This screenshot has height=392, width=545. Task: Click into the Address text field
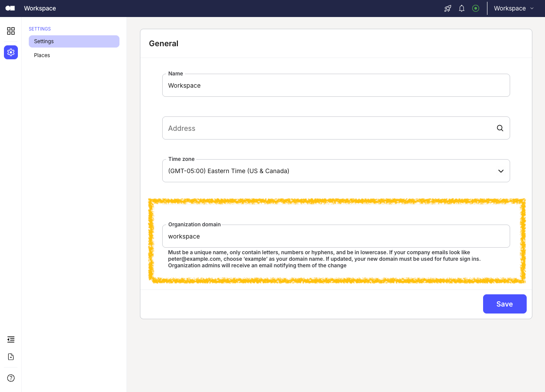pos(327,128)
